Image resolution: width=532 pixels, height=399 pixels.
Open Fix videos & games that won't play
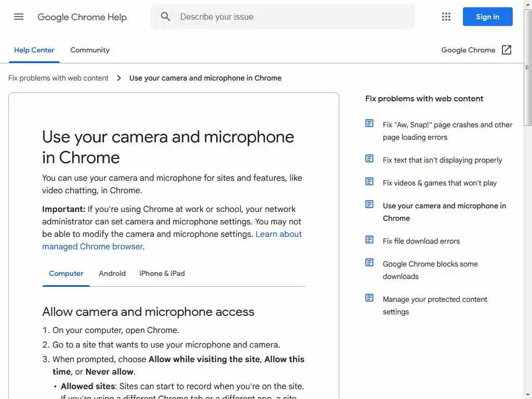(x=440, y=183)
